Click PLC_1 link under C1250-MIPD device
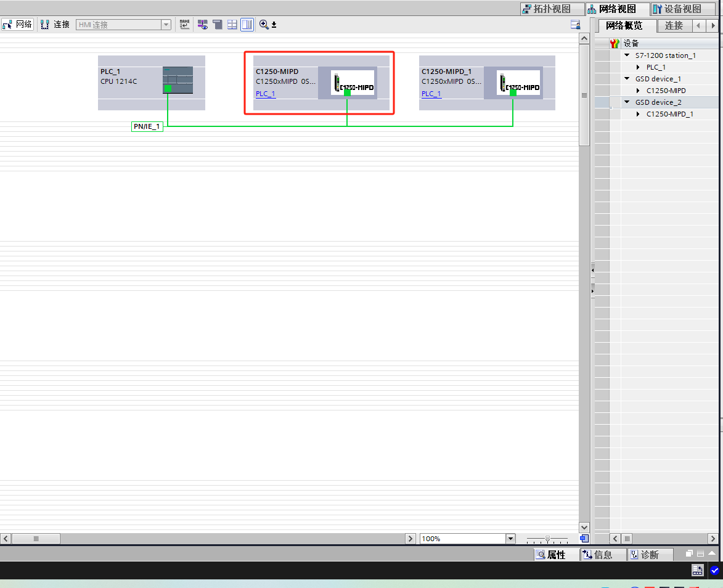This screenshot has height=588, width=723. tap(266, 94)
